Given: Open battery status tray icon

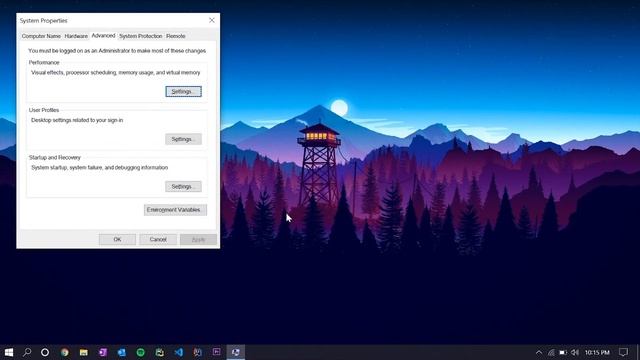Looking at the screenshot, I should (563, 352).
